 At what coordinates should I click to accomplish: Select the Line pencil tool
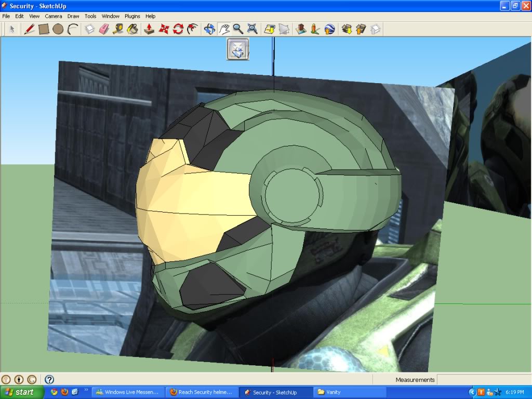coord(30,29)
